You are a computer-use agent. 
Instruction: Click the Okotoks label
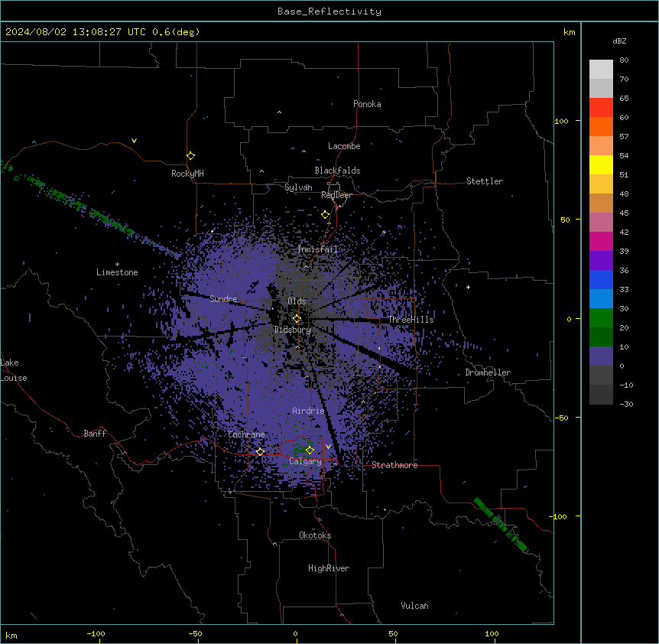[315, 535]
